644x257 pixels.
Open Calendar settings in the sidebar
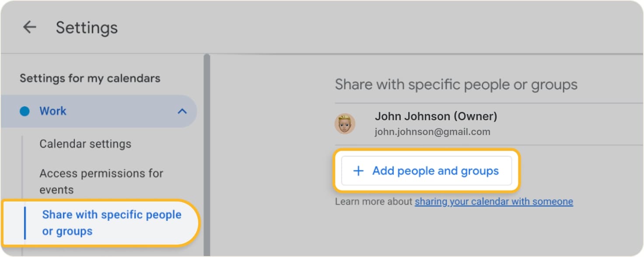[85, 144]
